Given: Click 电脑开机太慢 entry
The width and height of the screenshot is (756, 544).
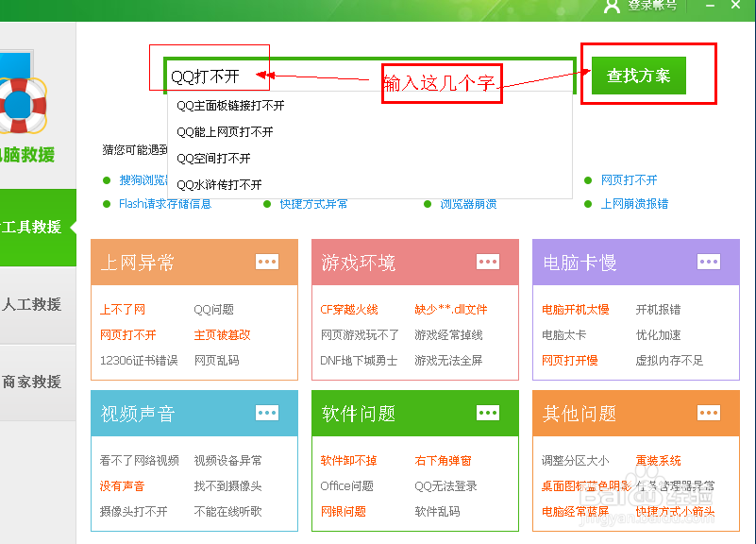Looking at the screenshot, I should (575, 310).
